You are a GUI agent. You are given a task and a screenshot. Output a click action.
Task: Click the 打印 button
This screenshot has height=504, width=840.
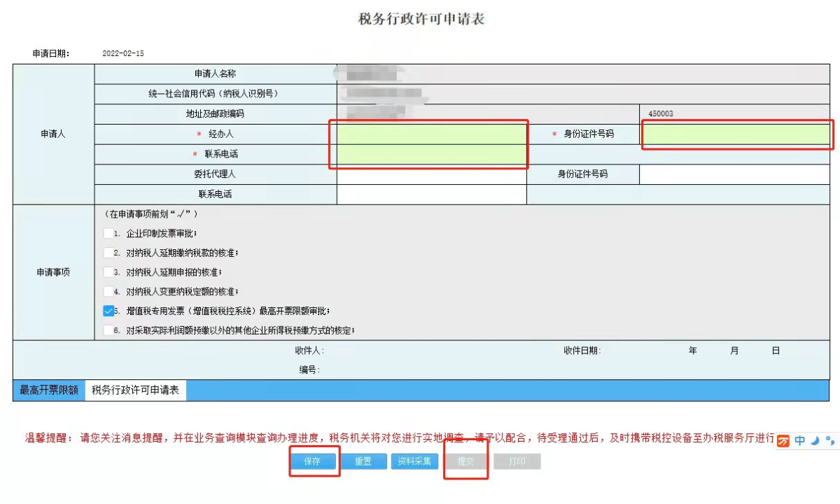point(517,461)
